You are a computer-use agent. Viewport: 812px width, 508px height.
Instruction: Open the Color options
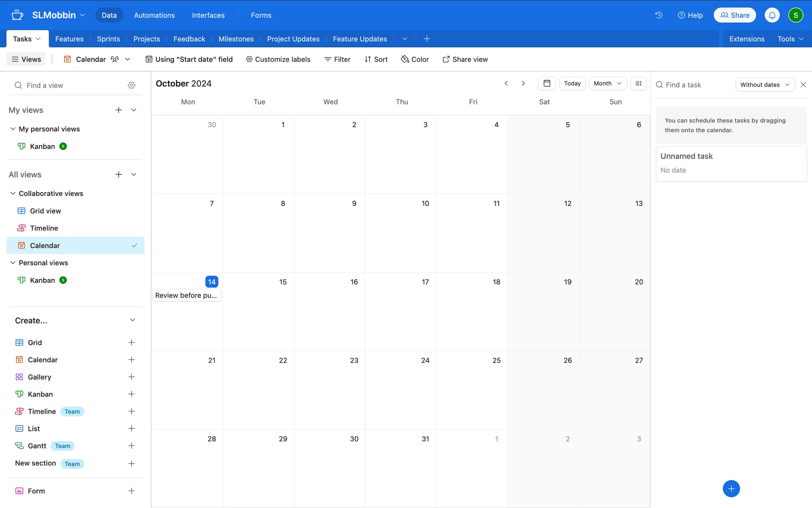415,59
